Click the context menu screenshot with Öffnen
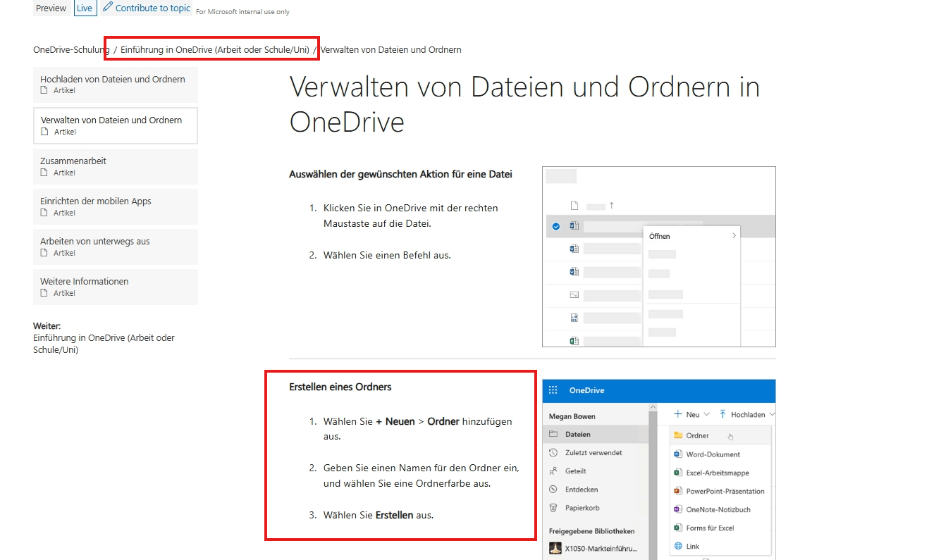941x560 pixels. pos(659,256)
